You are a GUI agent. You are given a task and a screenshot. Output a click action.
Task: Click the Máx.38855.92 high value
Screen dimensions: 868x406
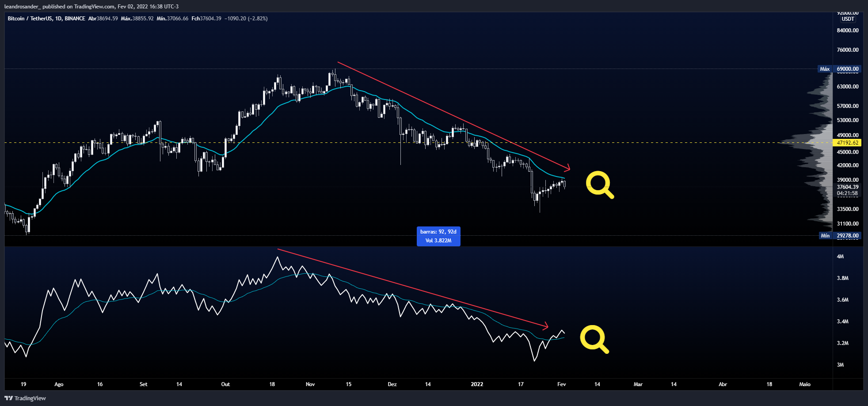click(x=137, y=19)
